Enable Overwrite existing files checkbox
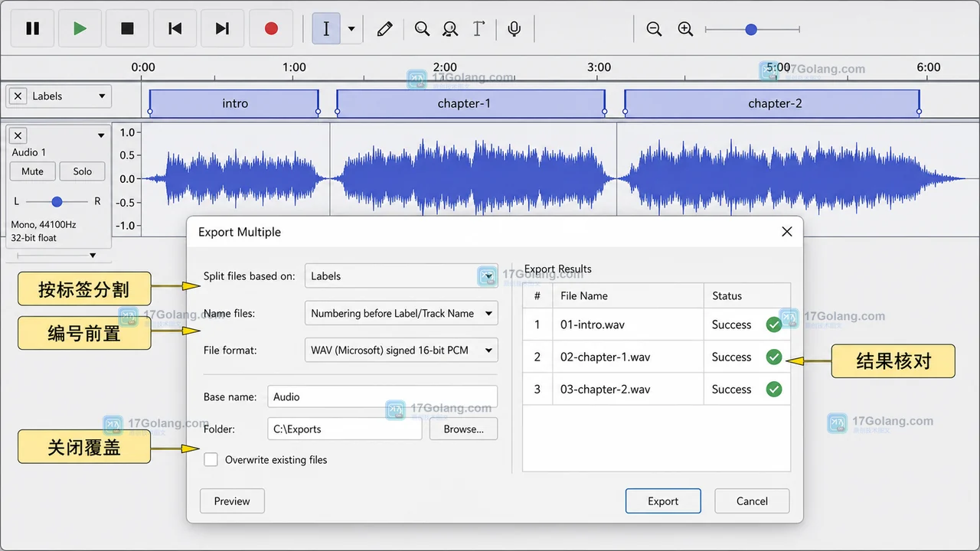Image resolution: width=980 pixels, height=551 pixels. click(211, 460)
